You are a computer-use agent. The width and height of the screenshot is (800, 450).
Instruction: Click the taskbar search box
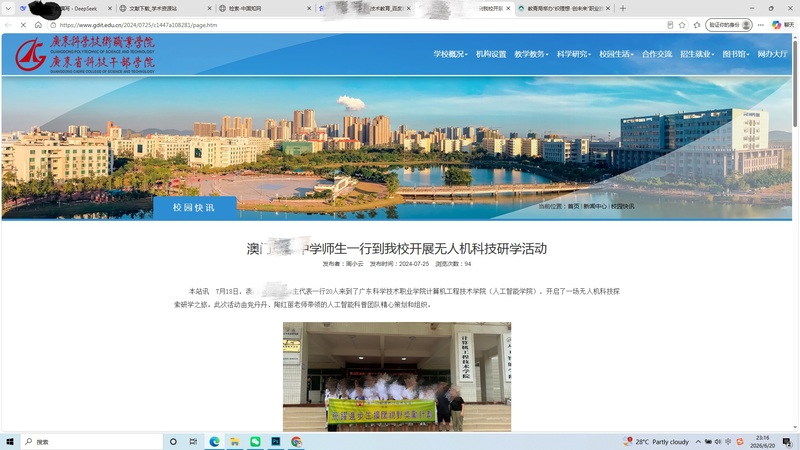click(91, 441)
